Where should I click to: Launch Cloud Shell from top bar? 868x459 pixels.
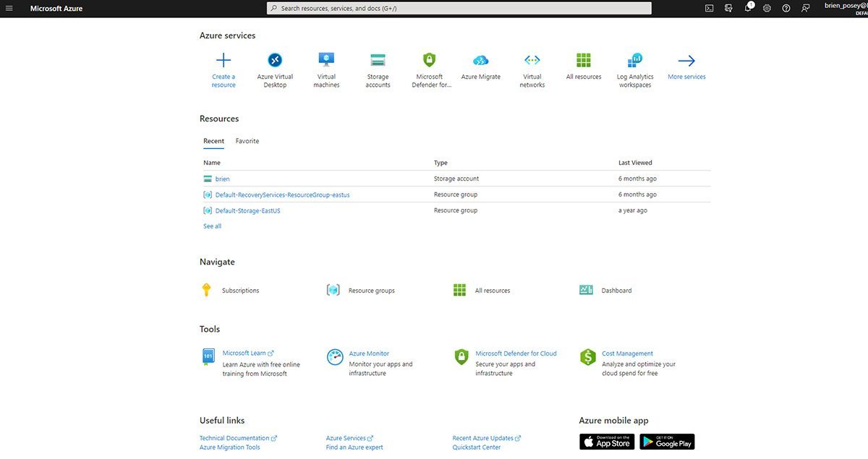pyautogui.click(x=710, y=8)
